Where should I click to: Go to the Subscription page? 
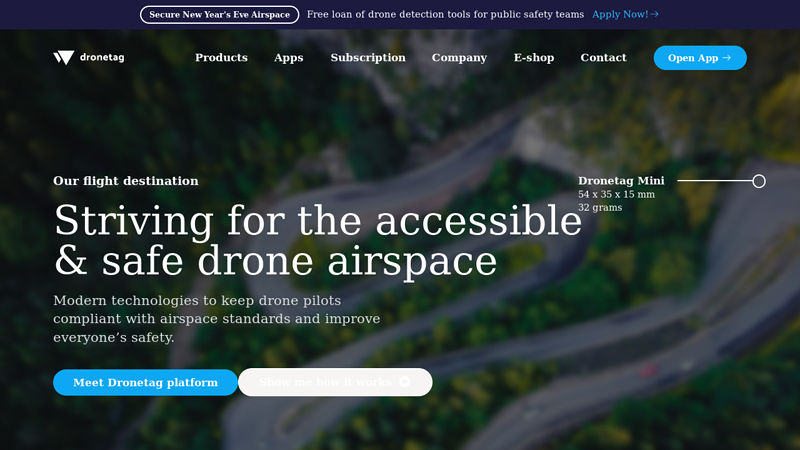(368, 58)
